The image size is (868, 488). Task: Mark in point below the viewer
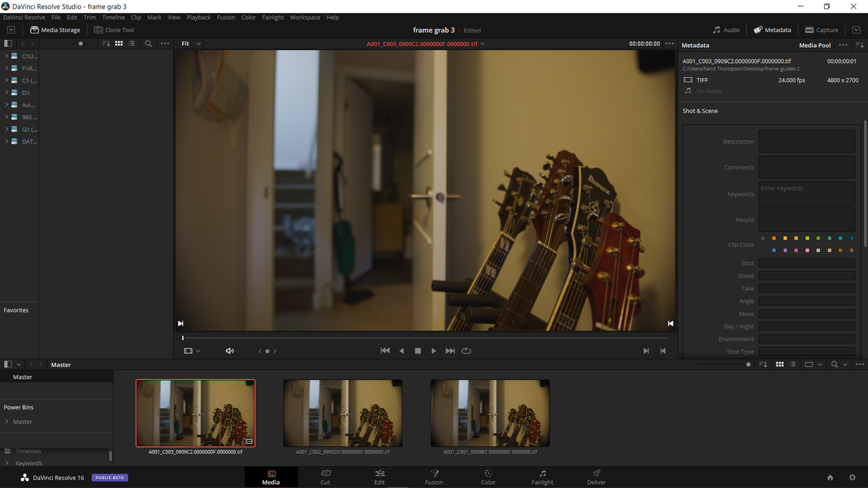click(646, 351)
